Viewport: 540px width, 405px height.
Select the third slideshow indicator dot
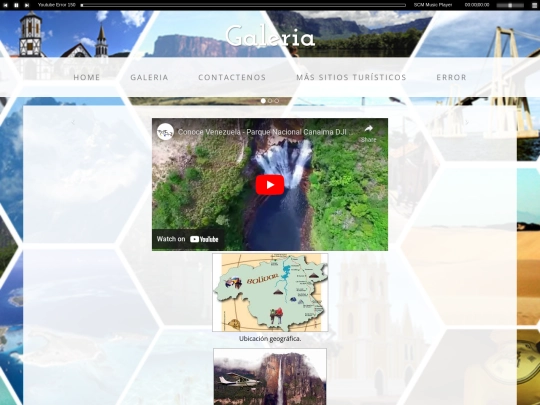pyautogui.click(x=277, y=101)
